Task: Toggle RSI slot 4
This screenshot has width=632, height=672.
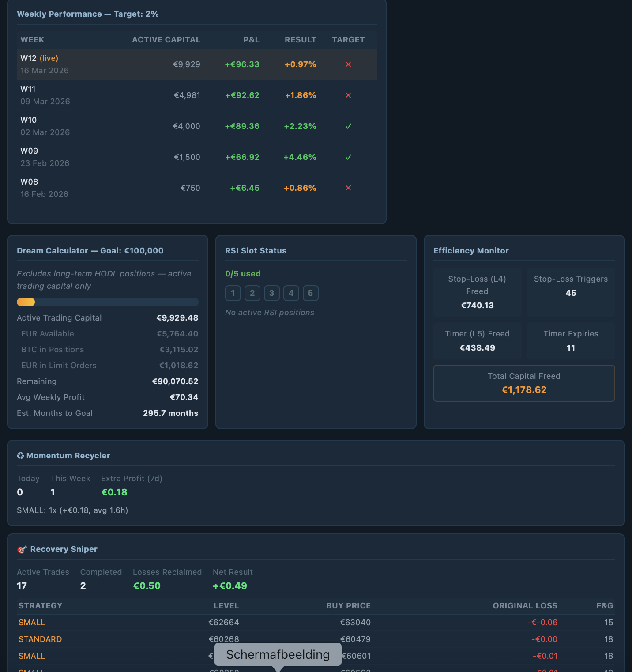Action: tap(291, 293)
